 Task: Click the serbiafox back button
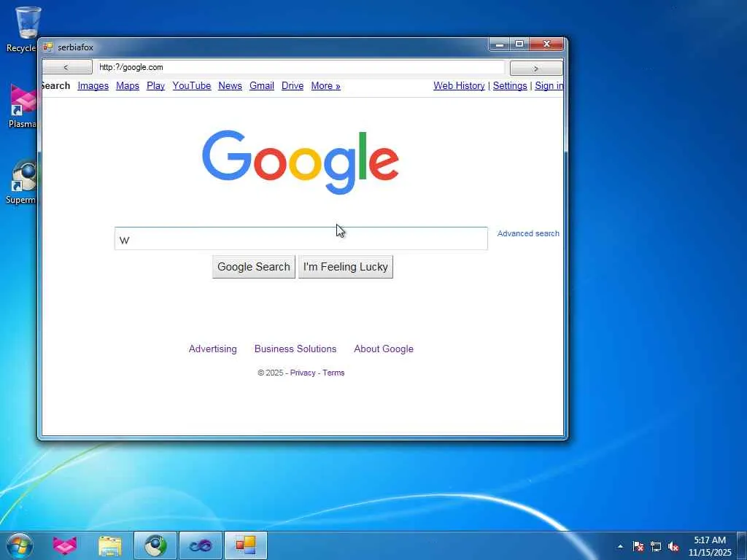click(x=66, y=67)
